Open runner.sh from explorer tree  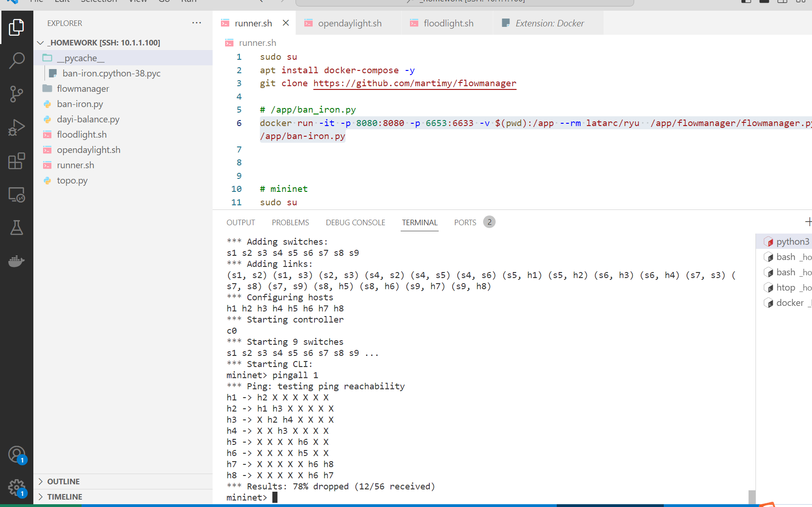pyautogui.click(x=123, y=165)
